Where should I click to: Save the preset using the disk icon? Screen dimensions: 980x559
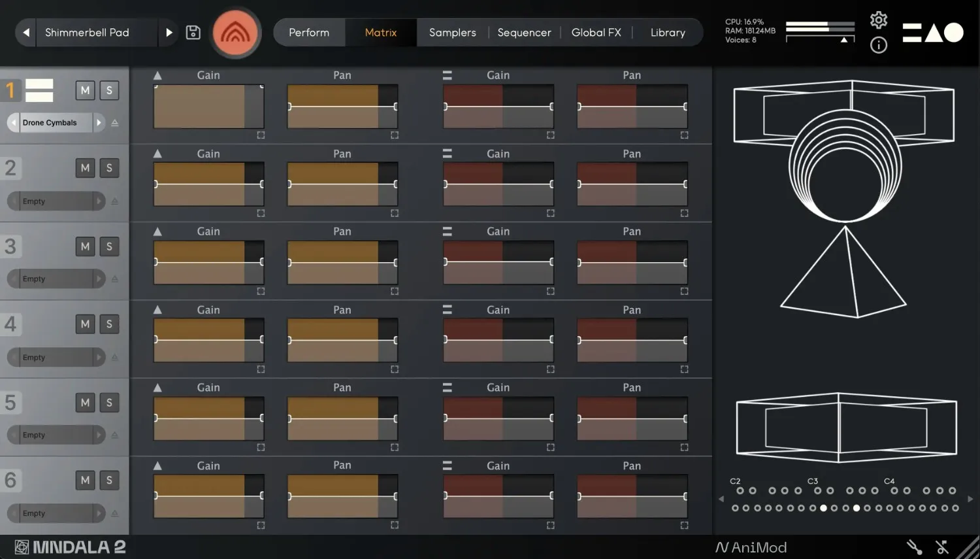(x=193, y=32)
